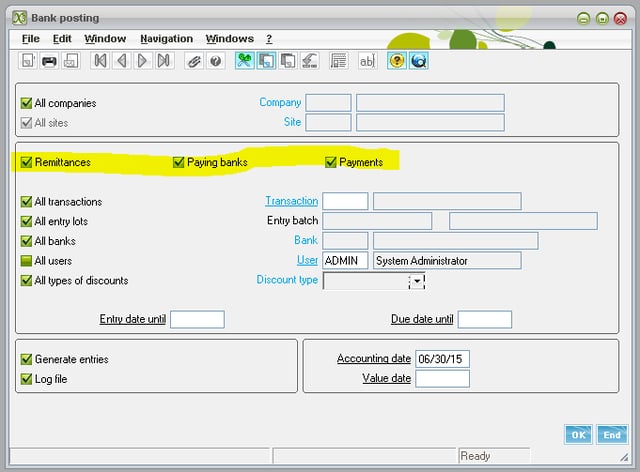Toggle the Paying banks checkbox
Viewport: 640px width, 472px height.
pos(179,162)
